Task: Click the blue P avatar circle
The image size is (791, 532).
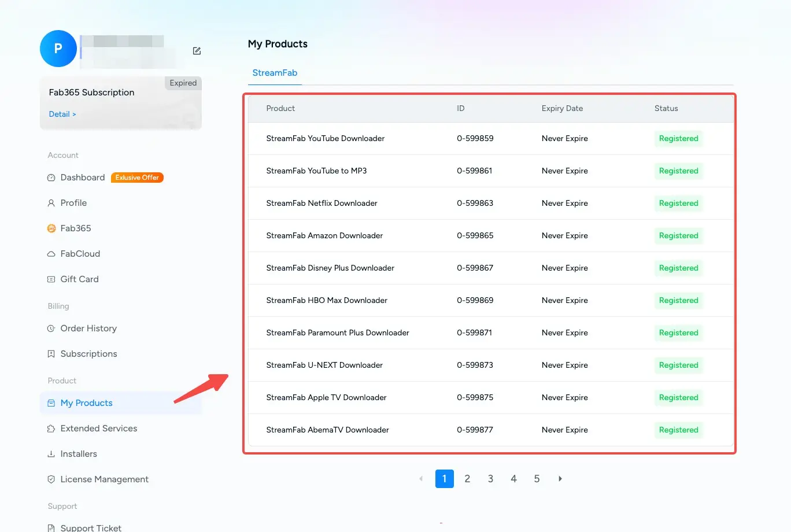Action: 58,49
